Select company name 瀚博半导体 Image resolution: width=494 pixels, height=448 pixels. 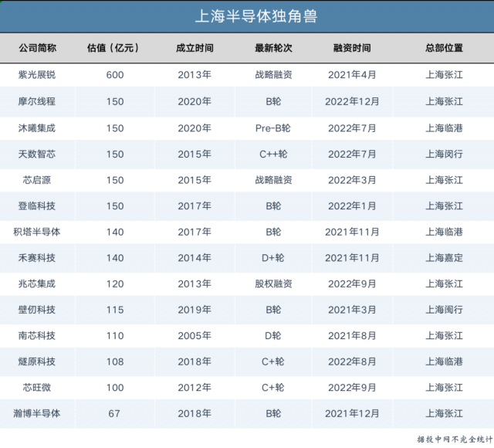pos(37,413)
